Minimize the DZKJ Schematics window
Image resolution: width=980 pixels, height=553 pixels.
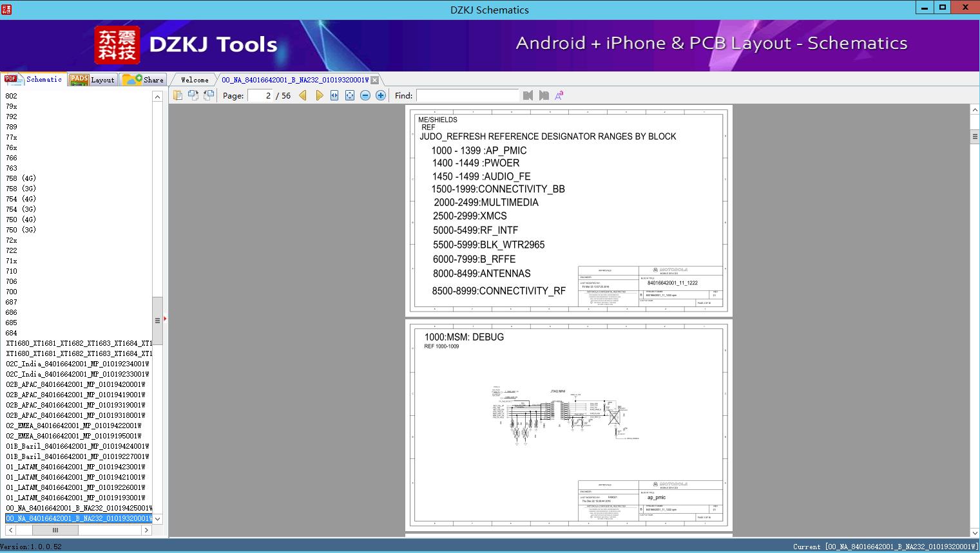pos(925,8)
